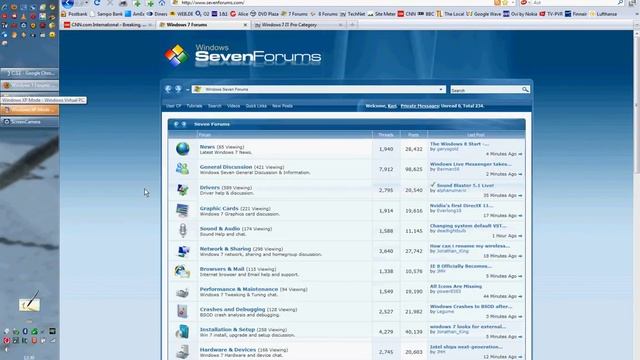Switch to ScreenCamera taskbar window

(x=29, y=122)
